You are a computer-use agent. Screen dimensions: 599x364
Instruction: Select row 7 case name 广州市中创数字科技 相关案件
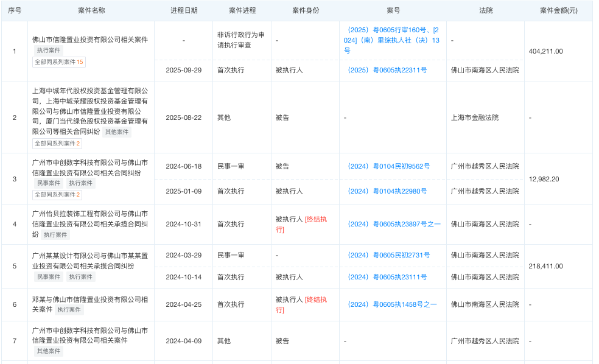tap(90, 335)
